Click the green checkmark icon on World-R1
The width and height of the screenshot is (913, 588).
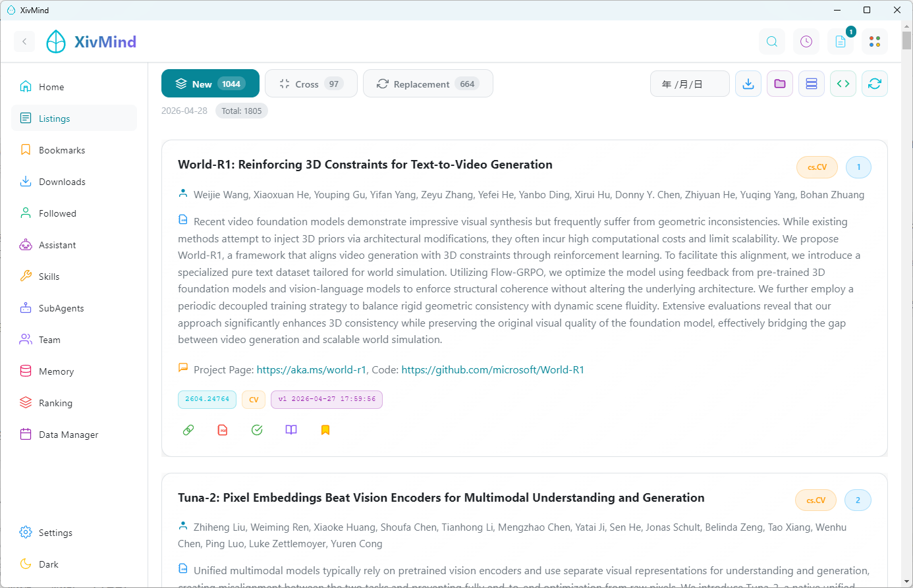pyautogui.click(x=257, y=430)
